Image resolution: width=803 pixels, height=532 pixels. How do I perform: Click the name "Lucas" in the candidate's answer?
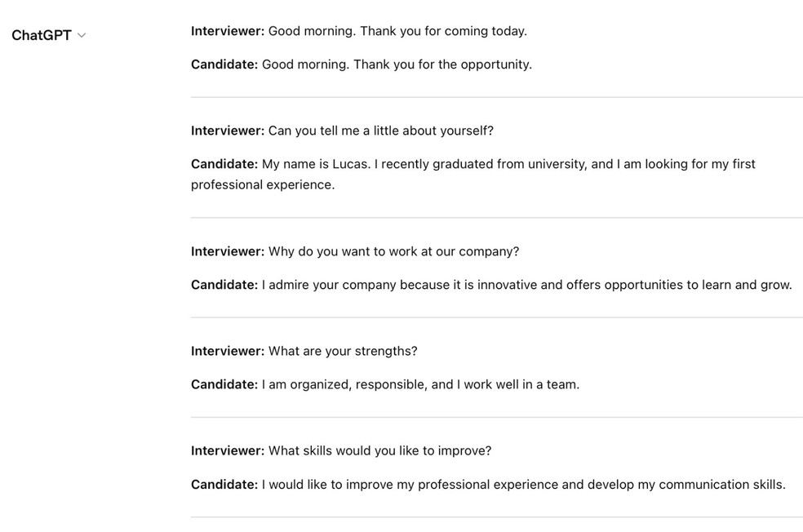coord(351,164)
